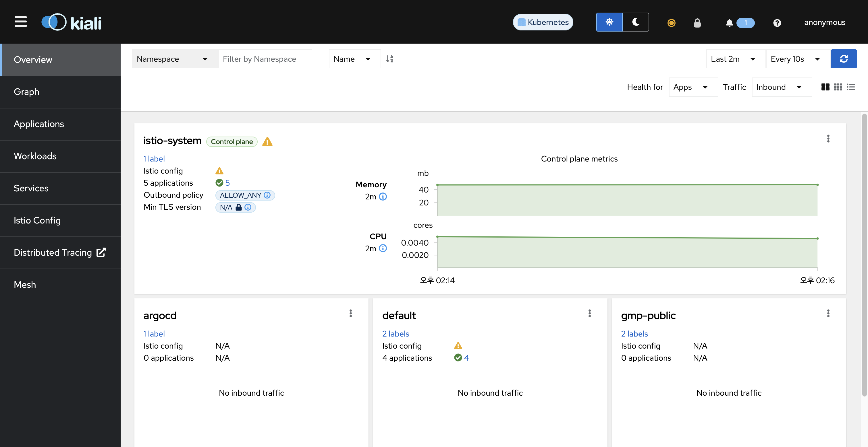Open Istio Config sidebar item
The width and height of the screenshot is (868, 447).
[37, 220]
